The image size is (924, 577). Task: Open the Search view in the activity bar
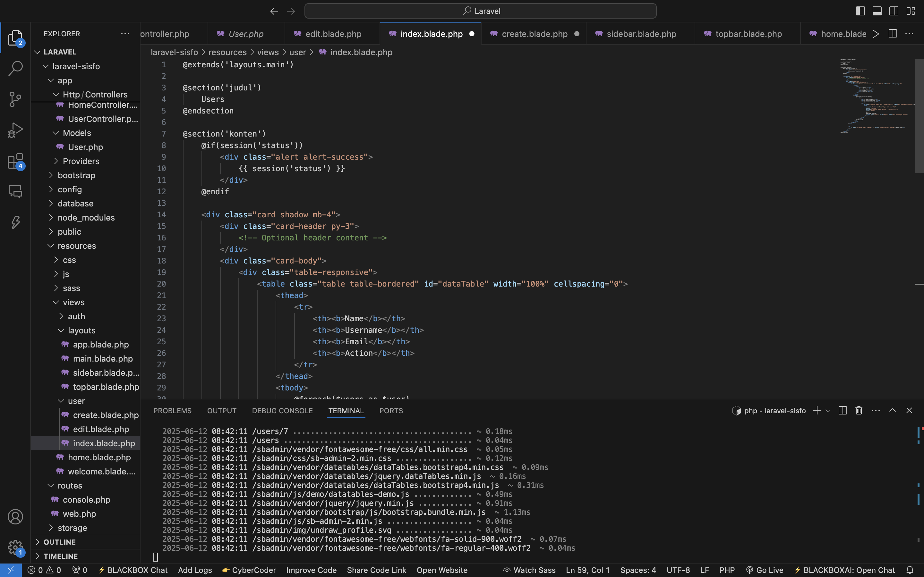15,69
